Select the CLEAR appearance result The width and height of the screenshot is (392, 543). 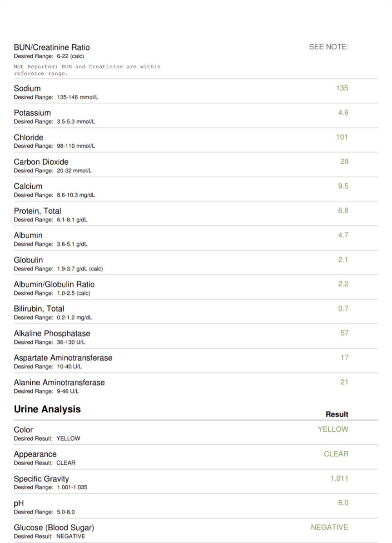click(x=336, y=453)
